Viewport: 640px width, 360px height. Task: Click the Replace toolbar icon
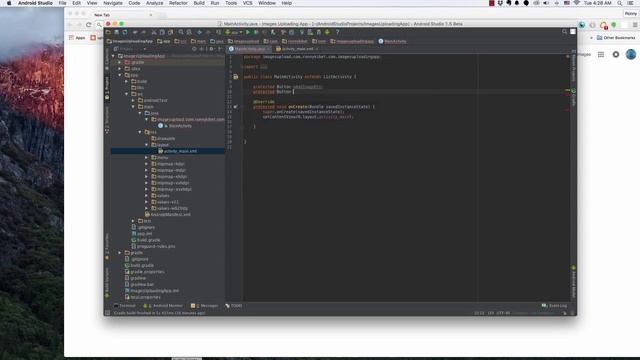click(189, 32)
